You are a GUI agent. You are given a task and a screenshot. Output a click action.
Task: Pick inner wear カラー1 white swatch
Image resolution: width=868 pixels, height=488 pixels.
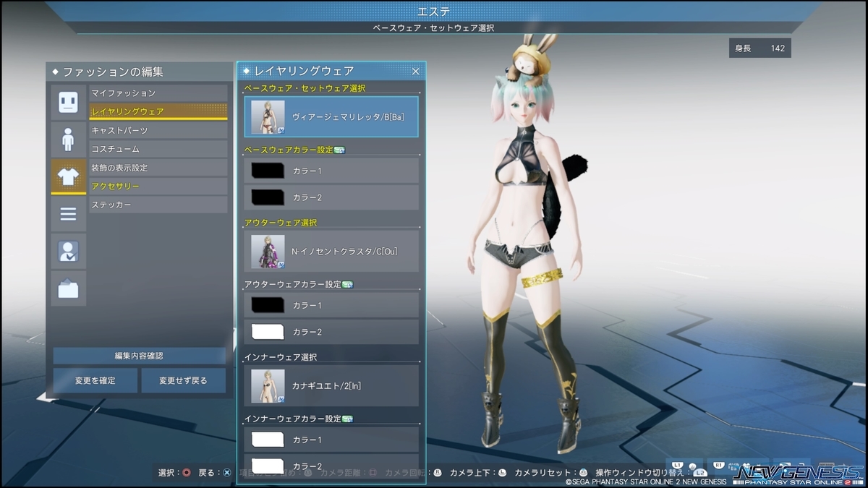tap(268, 440)
